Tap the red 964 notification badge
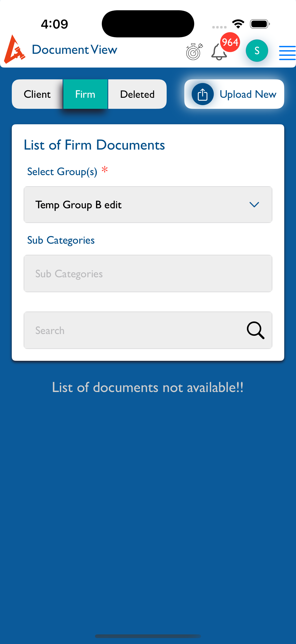 tap(230, 42)
